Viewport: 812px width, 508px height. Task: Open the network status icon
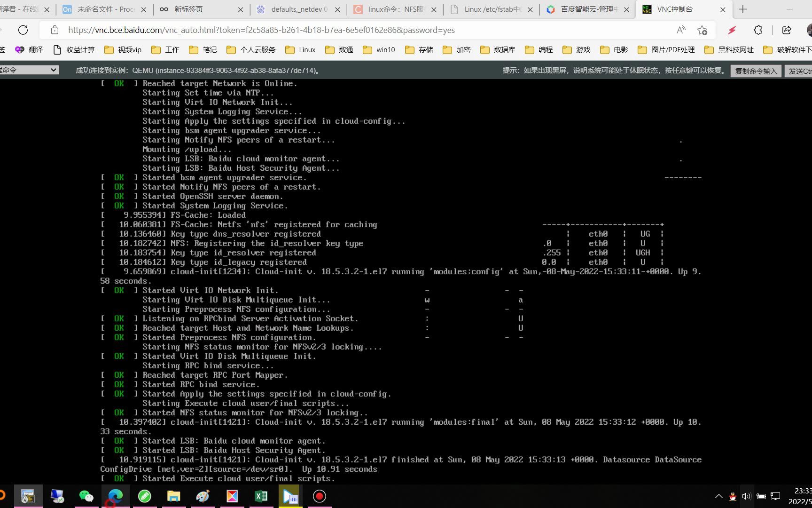click(776, 496)
